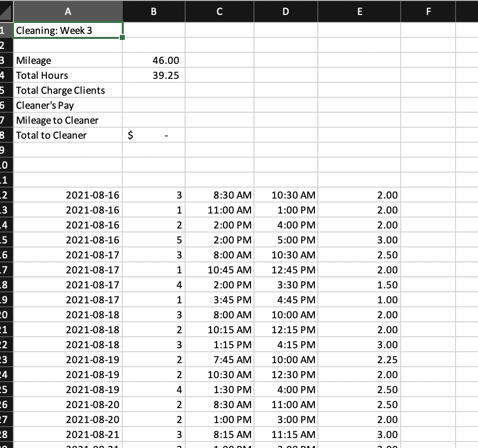Click the cell containing Cleaning: Week 3
This screenshot has width=478, height=448.
(x=68, y=30)
